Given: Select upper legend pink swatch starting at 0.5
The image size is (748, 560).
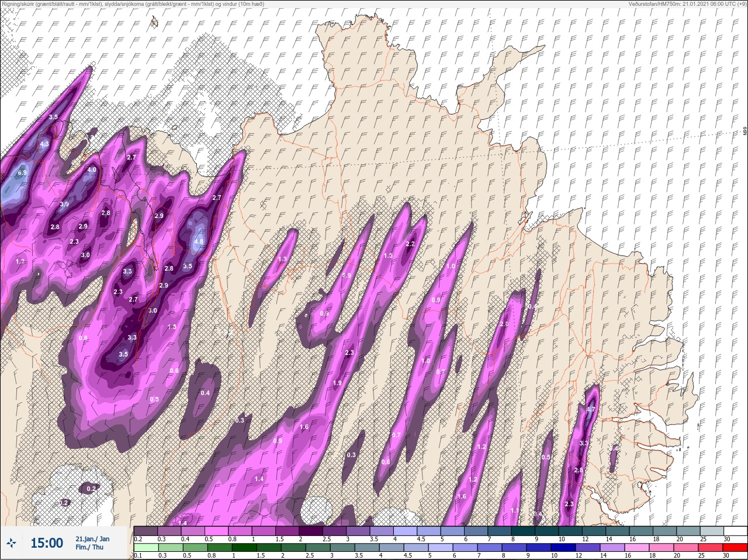Looking at the screenshot, I should pos(217,530).
